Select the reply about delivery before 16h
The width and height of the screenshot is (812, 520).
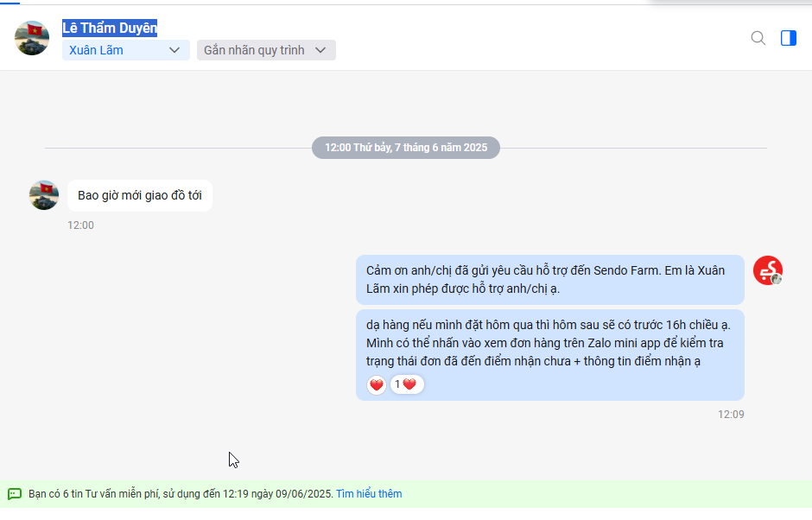click(x=550, y=355)
